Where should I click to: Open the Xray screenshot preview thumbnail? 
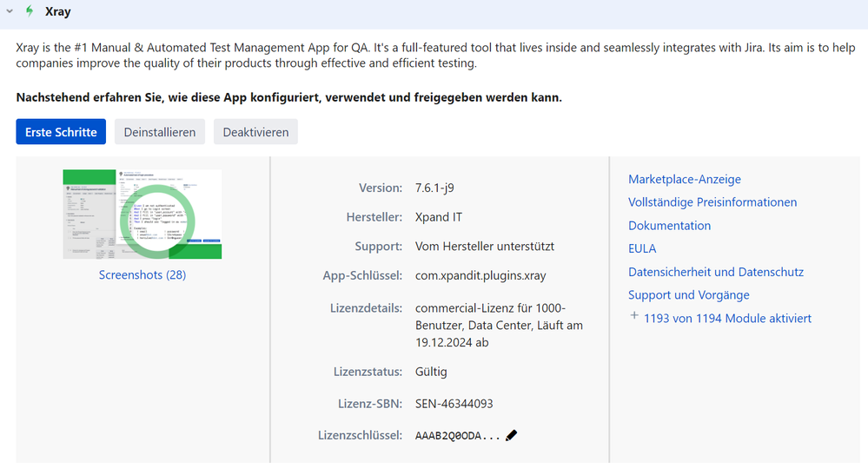[142, 214]
